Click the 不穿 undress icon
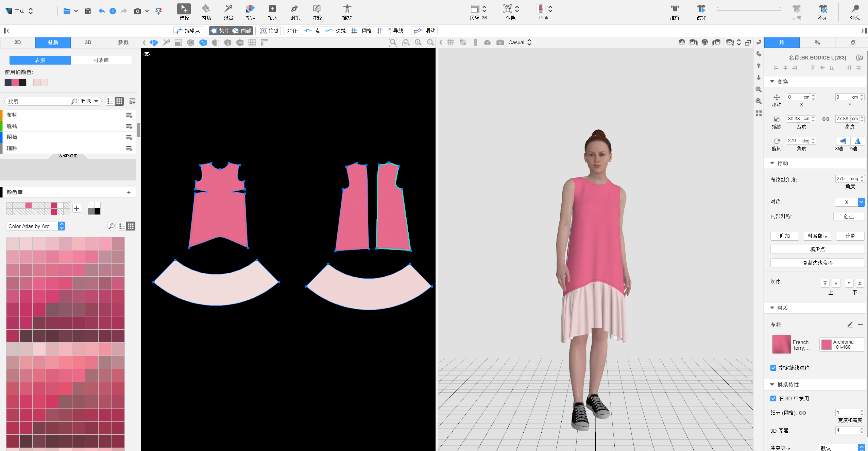 click(x=822, y=12)
